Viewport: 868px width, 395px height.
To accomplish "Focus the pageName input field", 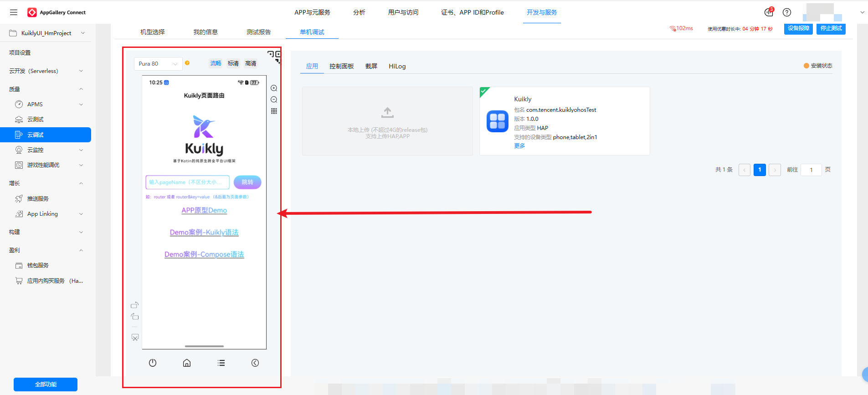I will click(187, 182).
